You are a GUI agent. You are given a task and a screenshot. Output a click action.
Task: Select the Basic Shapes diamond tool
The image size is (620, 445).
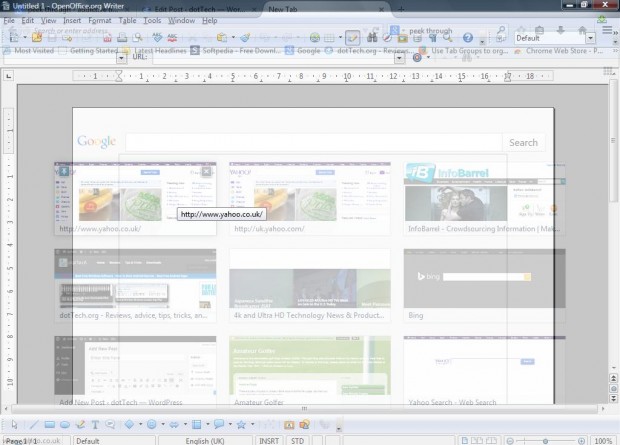[129, 424]
